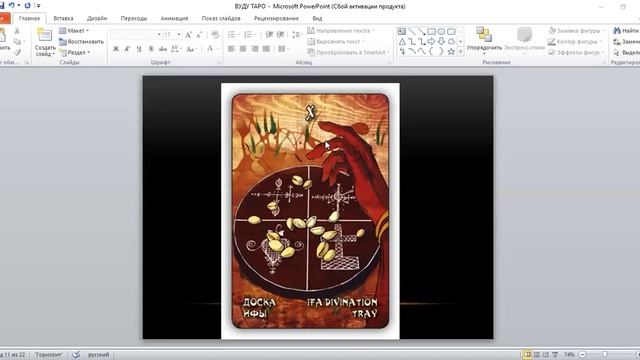Image resolution: width=640 pixels, height=360 pixels.
Task: Open the Рецензирование tab
Action: [x=276, y=18]
